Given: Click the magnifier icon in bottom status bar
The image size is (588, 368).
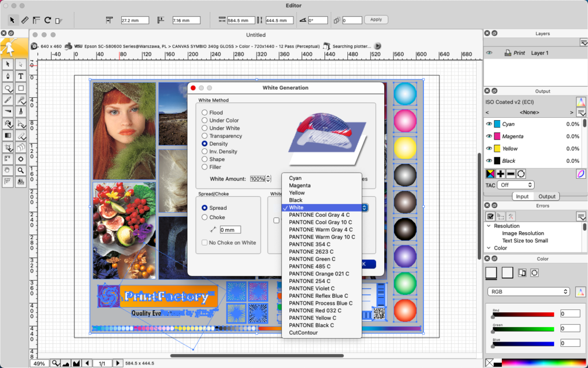Looking at the screenshot, I should click(x=56, y=363).
